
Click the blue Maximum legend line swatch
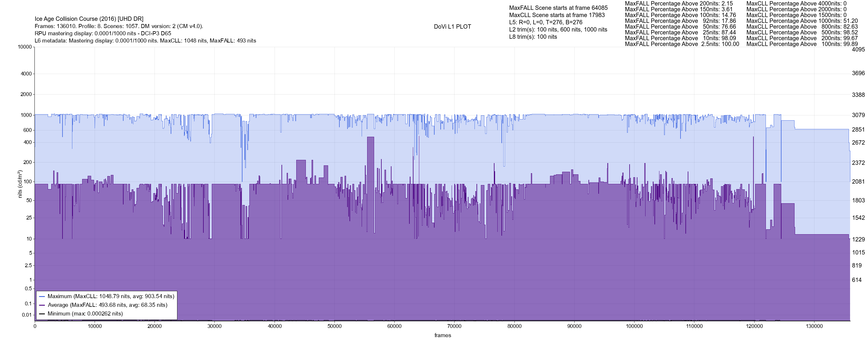coord(42,296)
